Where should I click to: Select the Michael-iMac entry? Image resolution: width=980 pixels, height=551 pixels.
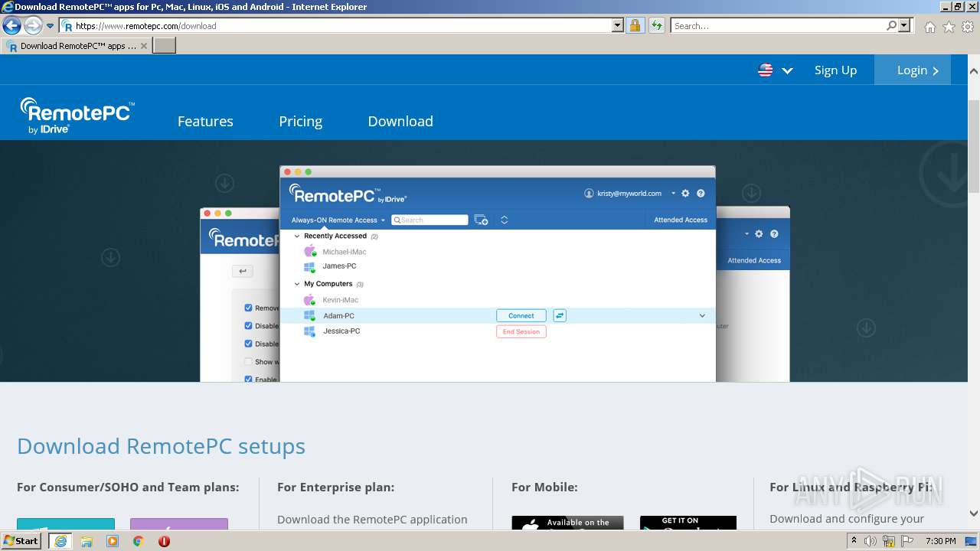tap(344, 252)
